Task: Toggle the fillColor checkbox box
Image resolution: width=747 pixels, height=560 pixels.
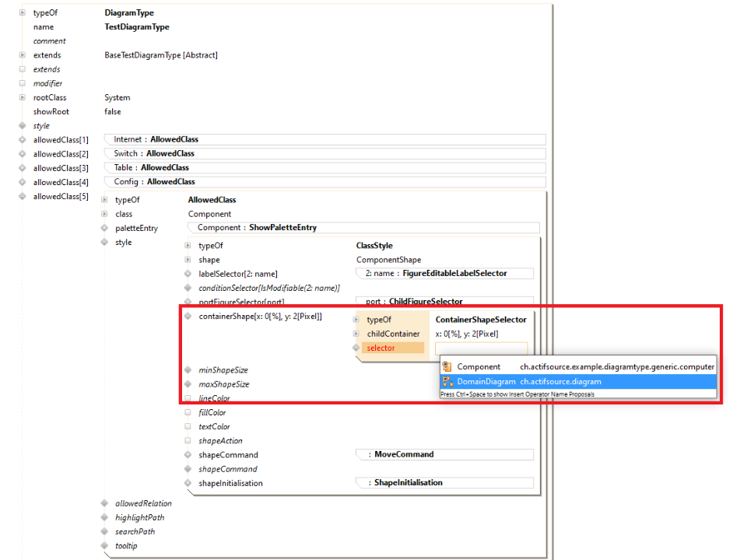Action: click(x=188, y=412)
